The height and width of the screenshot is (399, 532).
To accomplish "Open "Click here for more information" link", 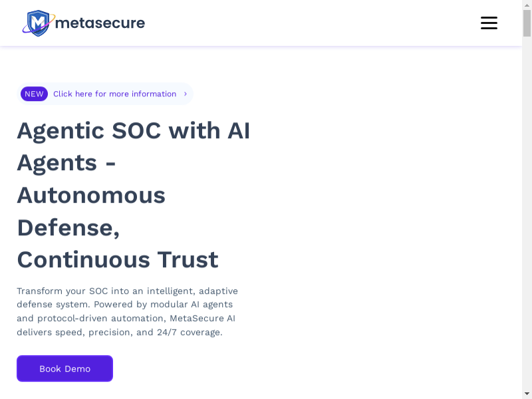I will (x=114, y=94).
